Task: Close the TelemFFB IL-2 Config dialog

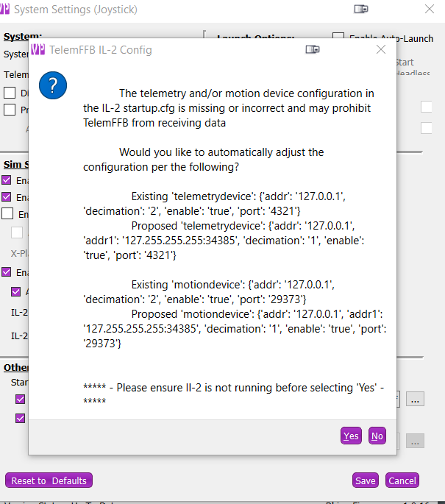Action: pos(381,49)
